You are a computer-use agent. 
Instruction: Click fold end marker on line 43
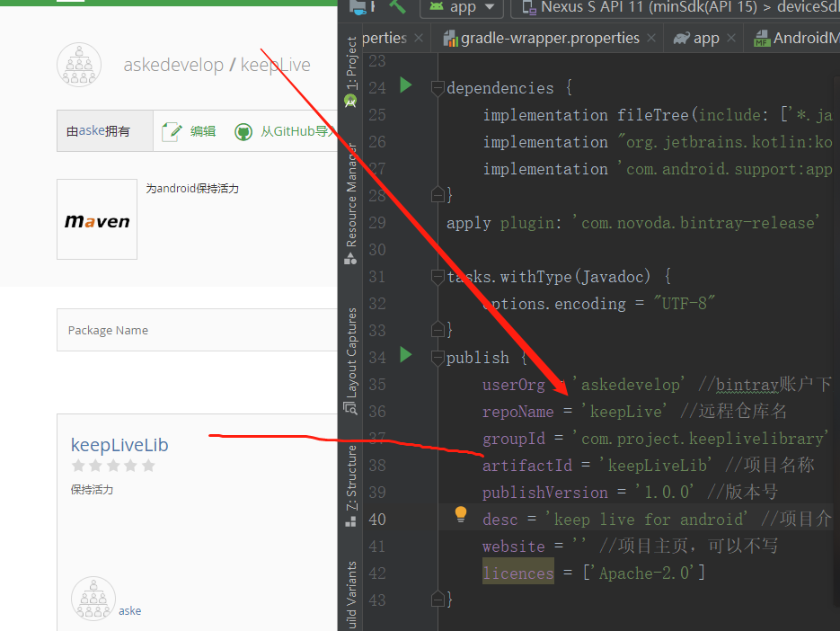point(438,599)
